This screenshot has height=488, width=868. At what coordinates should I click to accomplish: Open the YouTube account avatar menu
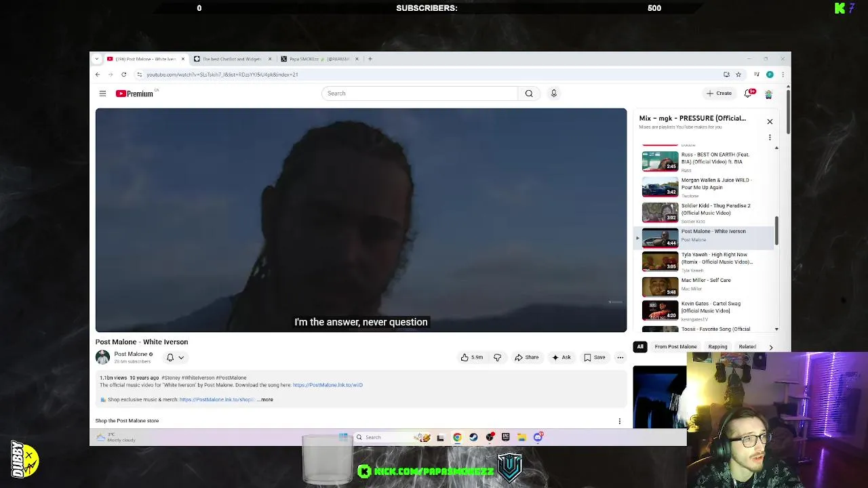[768, 94]
